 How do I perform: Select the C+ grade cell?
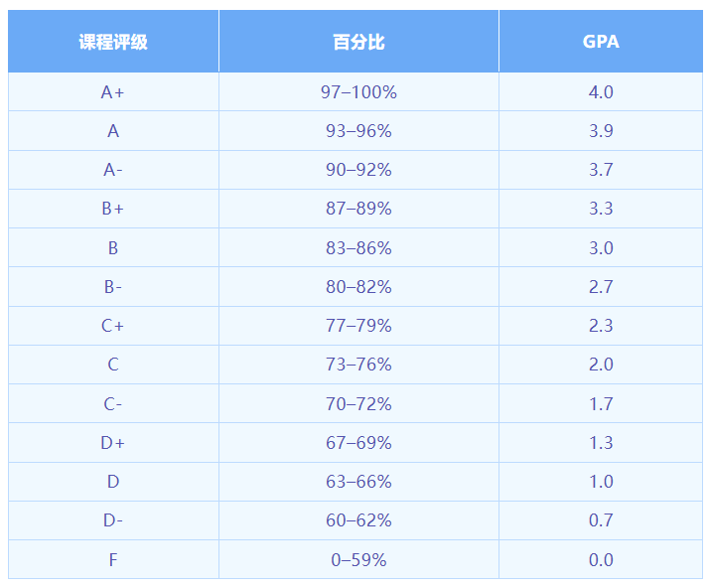pos(113,326)
